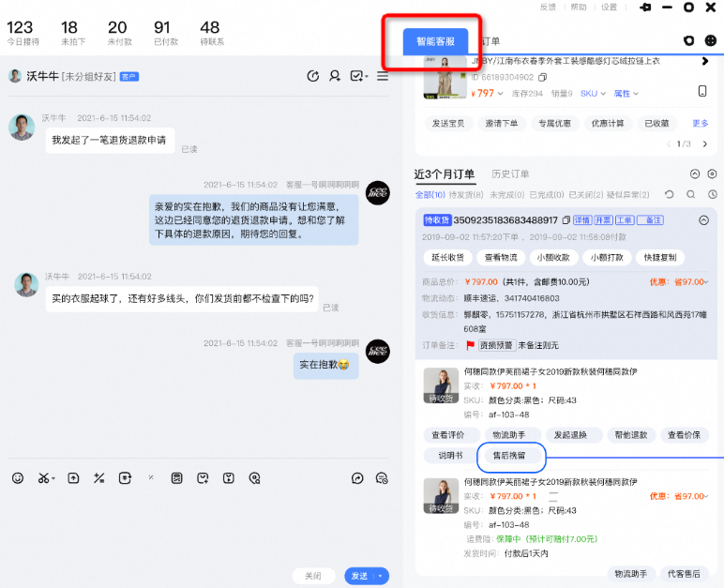Open order panel settings hexagon icon
724x588 pixels.
click(712, 173)
